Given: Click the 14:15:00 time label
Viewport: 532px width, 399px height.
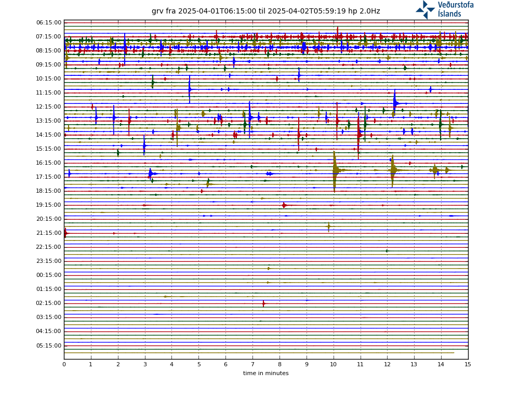Looking at the screenshot, I should (x=49, y=135).
